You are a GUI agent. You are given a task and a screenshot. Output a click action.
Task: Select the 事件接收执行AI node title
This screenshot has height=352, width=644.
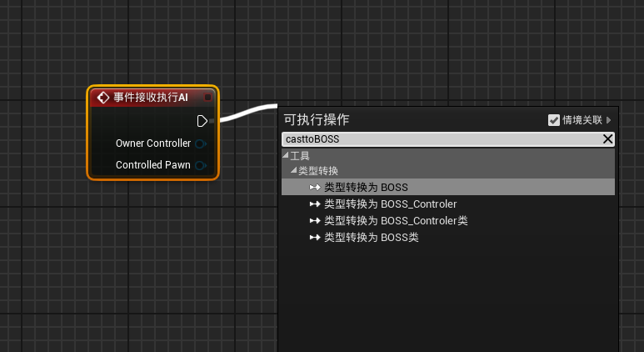(151, 98)
